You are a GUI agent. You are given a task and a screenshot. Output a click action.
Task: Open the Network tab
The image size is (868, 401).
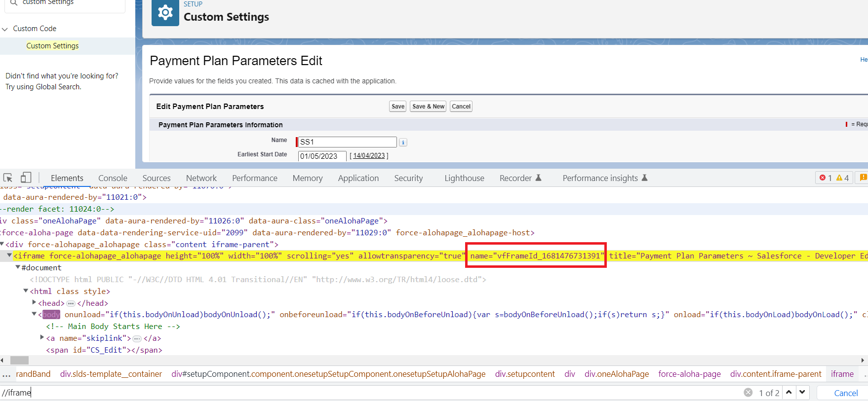coord(201,178)
